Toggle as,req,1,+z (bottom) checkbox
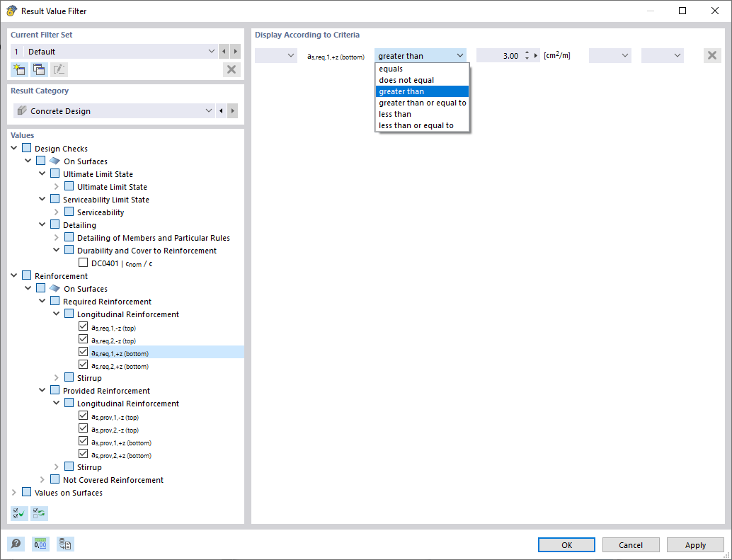The image size is (732, 560). tap(83, 351)
